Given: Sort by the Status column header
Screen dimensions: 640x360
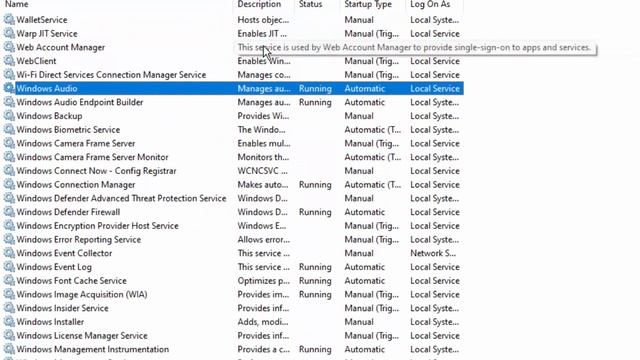Looking at the screenshot, I should pyautogui.click(x=311, y=4).
